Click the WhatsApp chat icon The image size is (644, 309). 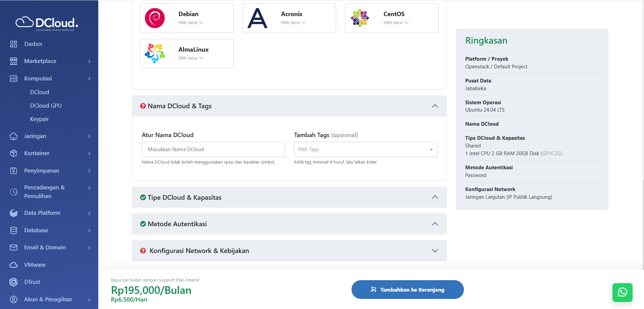[622, 292]
